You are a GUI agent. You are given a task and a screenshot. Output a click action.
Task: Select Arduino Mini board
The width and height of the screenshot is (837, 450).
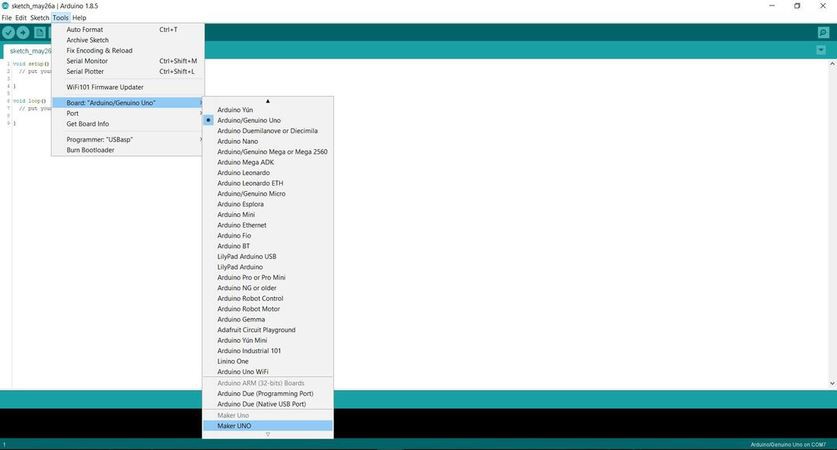pyautogui.click(x=267, y=215)
